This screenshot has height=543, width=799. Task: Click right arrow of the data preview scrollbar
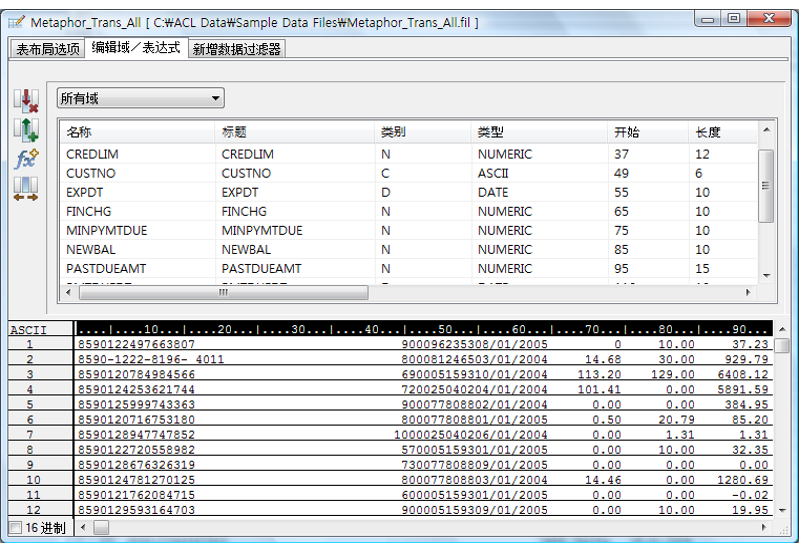(x=767, y=527)
